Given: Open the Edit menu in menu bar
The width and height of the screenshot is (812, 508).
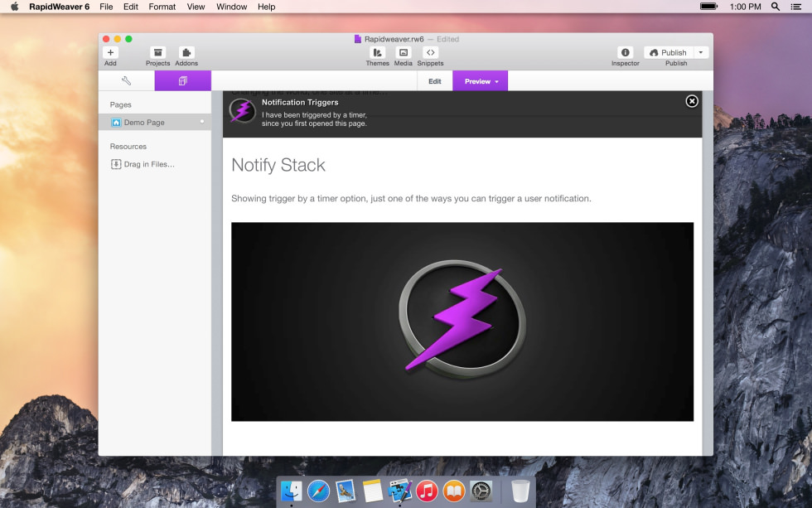Looking at the screenshot, I should [131, 7].
